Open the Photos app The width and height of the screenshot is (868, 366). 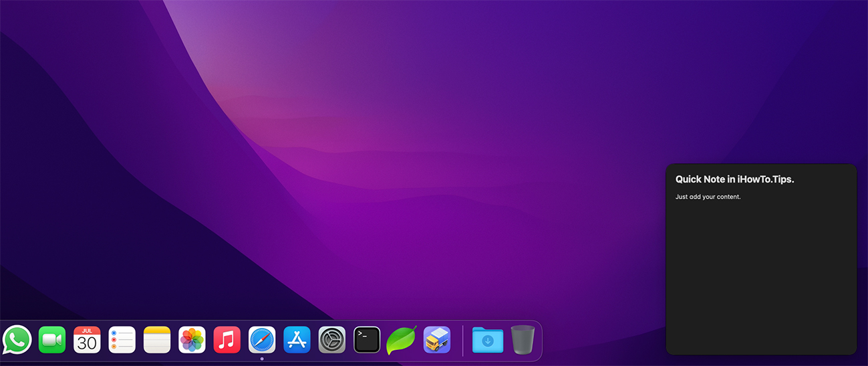pos(192,340)
